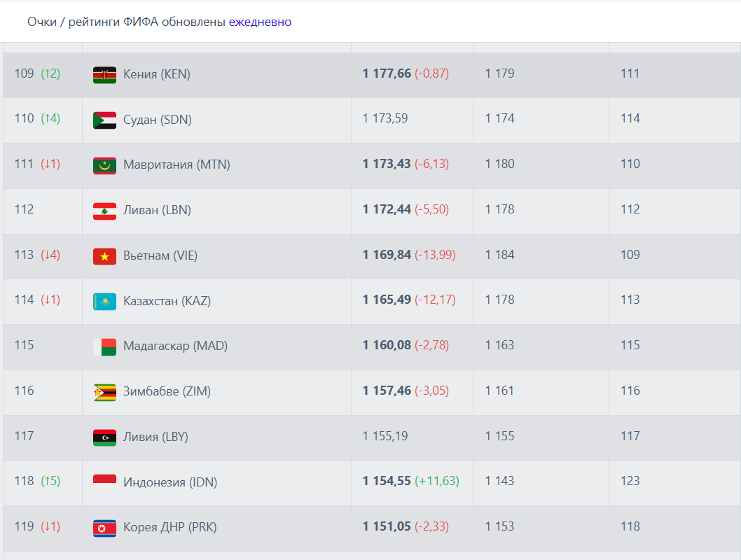Select the Вьетнам (VIE) team name
The image size is (741, 560).
coord(160,255)
